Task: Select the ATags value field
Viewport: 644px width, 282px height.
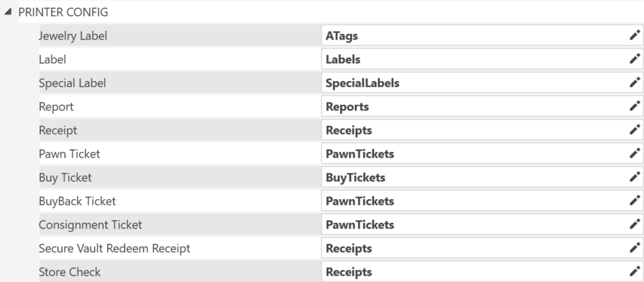Action: pos(482,36)
